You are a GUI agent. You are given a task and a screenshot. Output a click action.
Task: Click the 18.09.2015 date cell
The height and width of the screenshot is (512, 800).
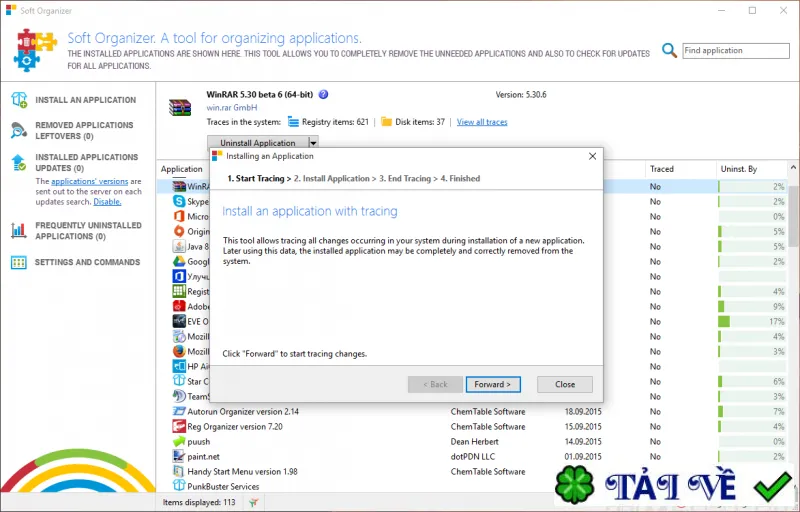tap(583, 411)
